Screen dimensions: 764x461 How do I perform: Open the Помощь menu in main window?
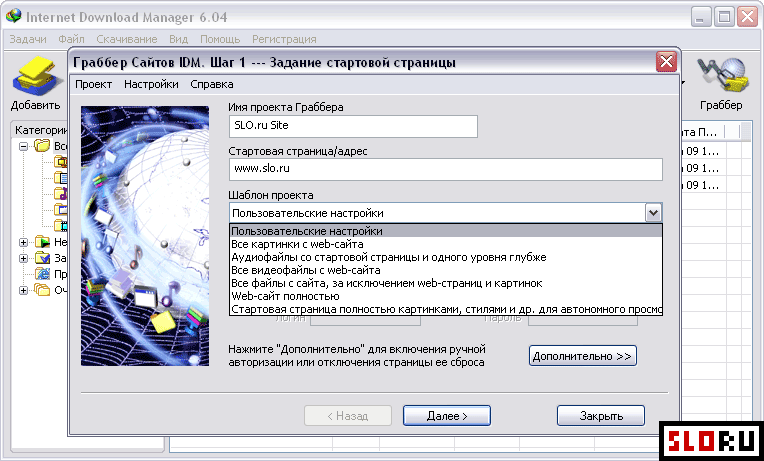220,39
